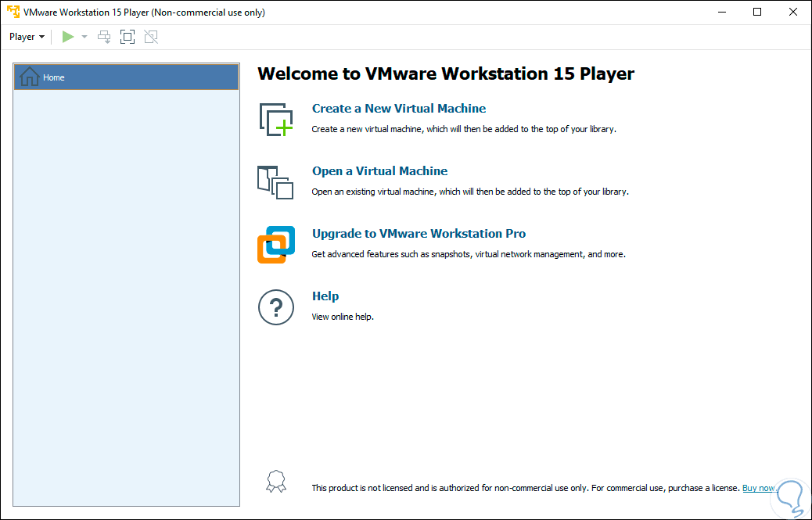The image size is (812, 520).
Task: Maximize the VMware Player window
Action: 757,12
